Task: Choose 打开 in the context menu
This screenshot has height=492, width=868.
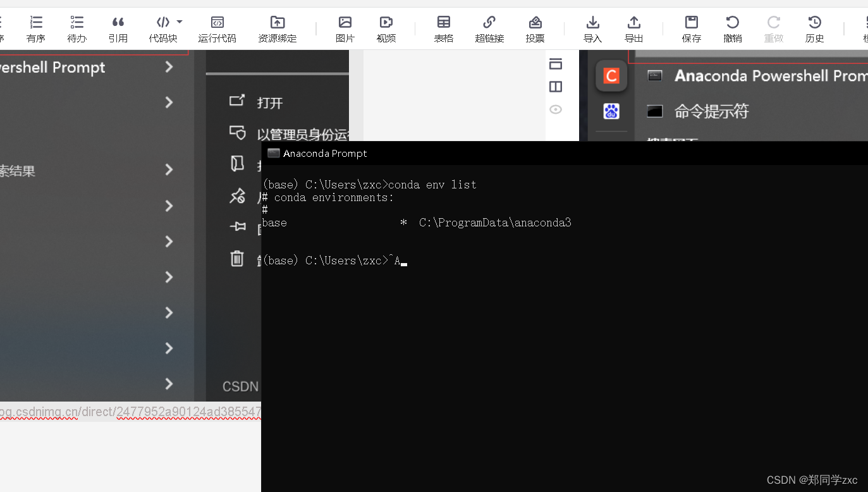Action: (270, 103)
